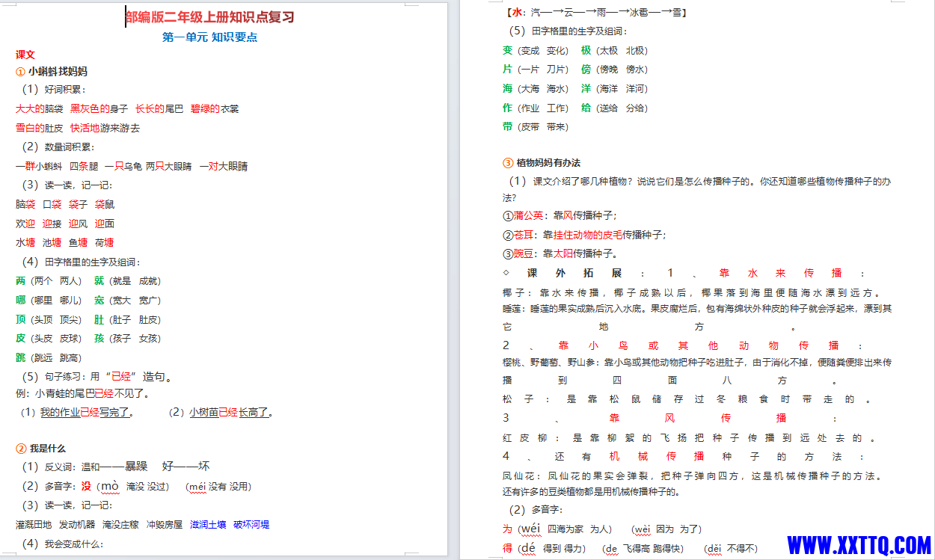935x560 pixels.
Task: Click (4) 田字格里的生字及组词 heading
Action: [82, 262]
